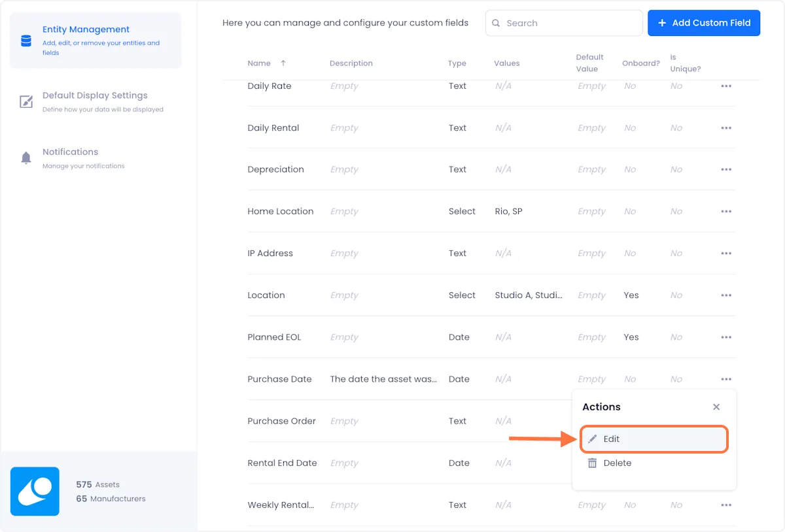Click the search magnifier icon
This screenshot has width=785, height=532.
497,23
